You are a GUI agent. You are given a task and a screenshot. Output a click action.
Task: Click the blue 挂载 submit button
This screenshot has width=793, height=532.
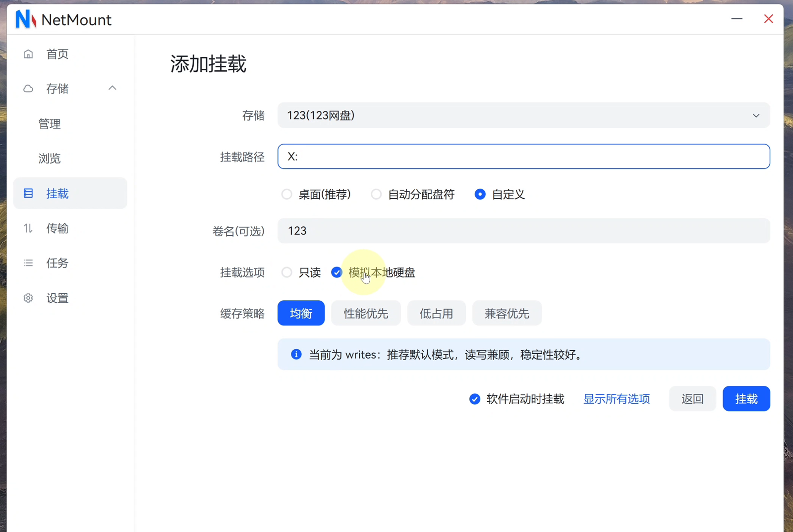[746, 399]
